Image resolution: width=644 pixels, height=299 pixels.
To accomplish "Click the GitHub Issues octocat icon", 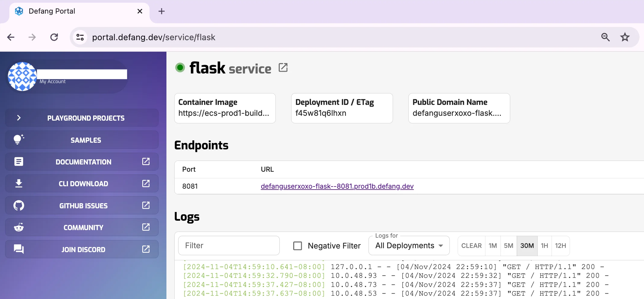I will (x=19, y=206).
